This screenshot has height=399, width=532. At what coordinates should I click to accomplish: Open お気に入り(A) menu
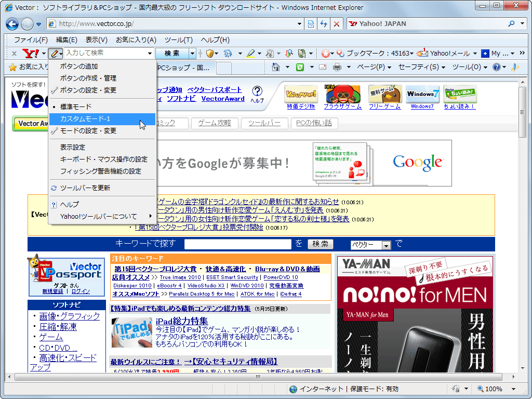[136, 40]
